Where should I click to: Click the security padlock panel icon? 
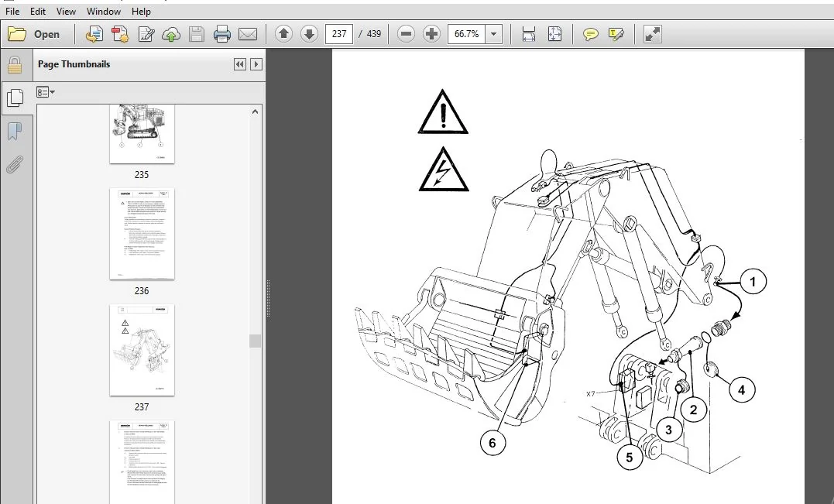tap(15, 65)
